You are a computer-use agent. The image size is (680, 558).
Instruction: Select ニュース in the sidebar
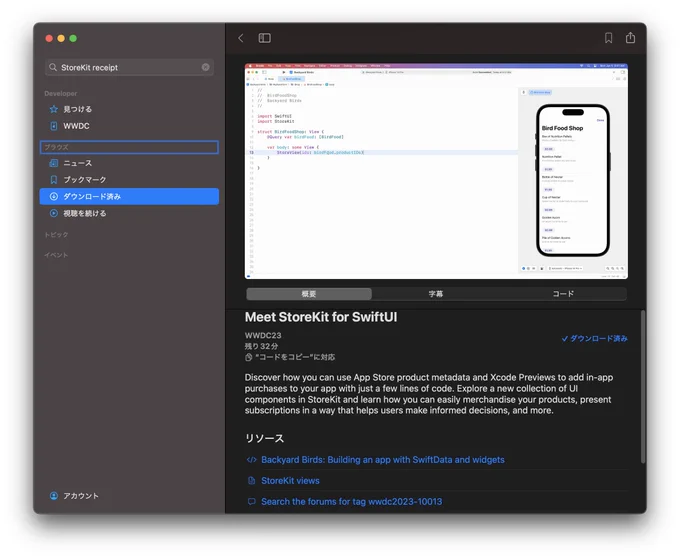tap(129, 163)
